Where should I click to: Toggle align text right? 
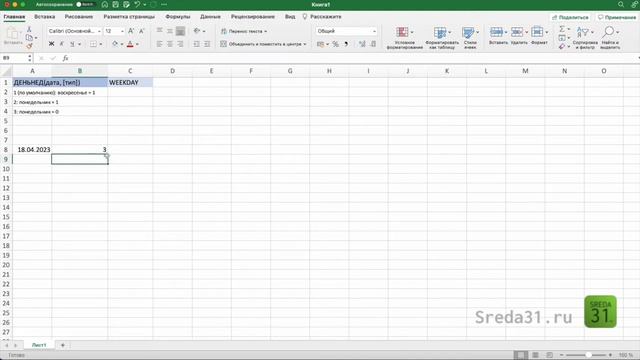coord(180,44)
